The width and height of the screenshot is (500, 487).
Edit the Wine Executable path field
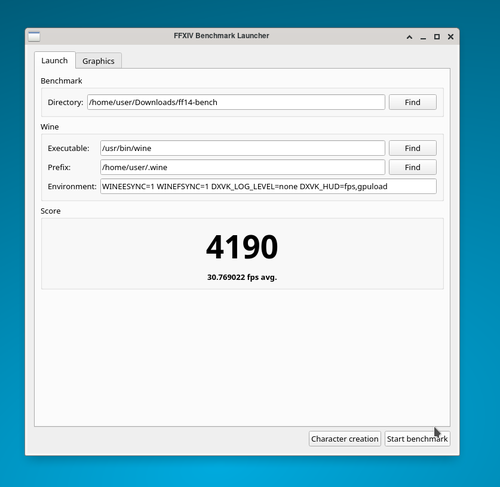pyautogui.click(x=243, y=148)
